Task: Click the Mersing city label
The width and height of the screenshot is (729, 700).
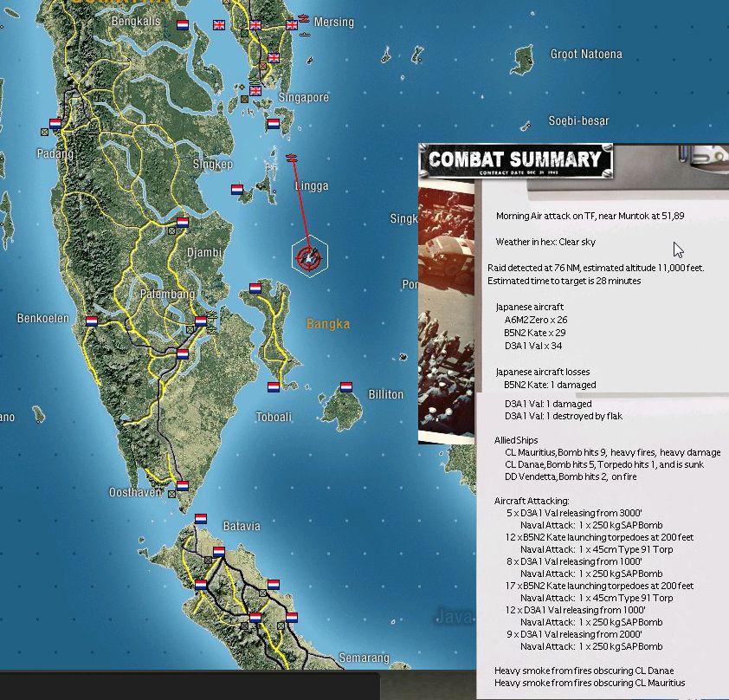Action: coord(334,22)
